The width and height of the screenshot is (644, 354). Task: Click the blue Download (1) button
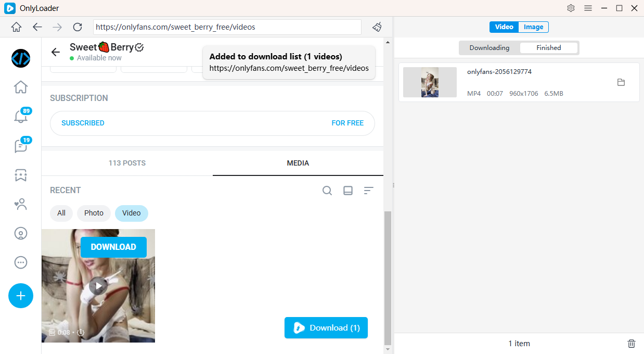pos(326,328)
